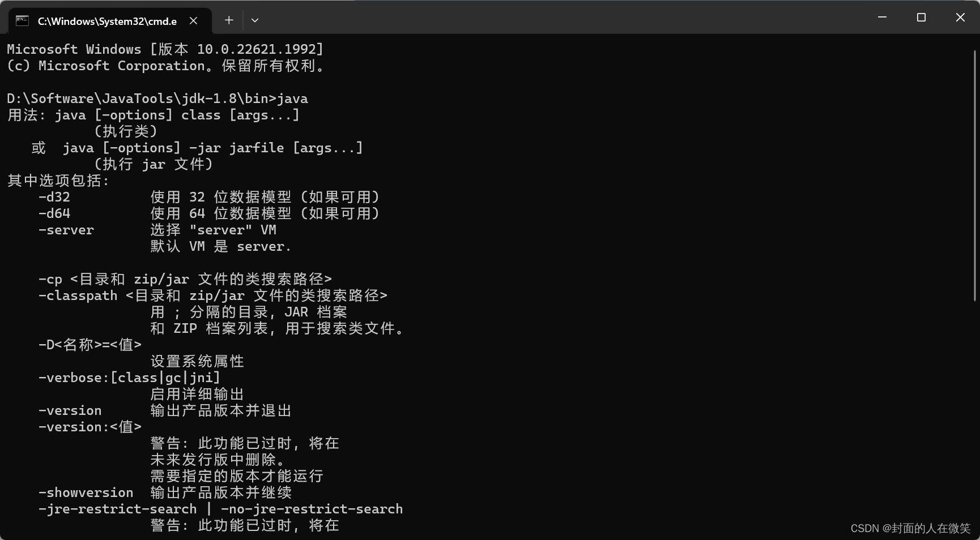Click the cmd.exe icon on the tab

[x=22, y=20]
